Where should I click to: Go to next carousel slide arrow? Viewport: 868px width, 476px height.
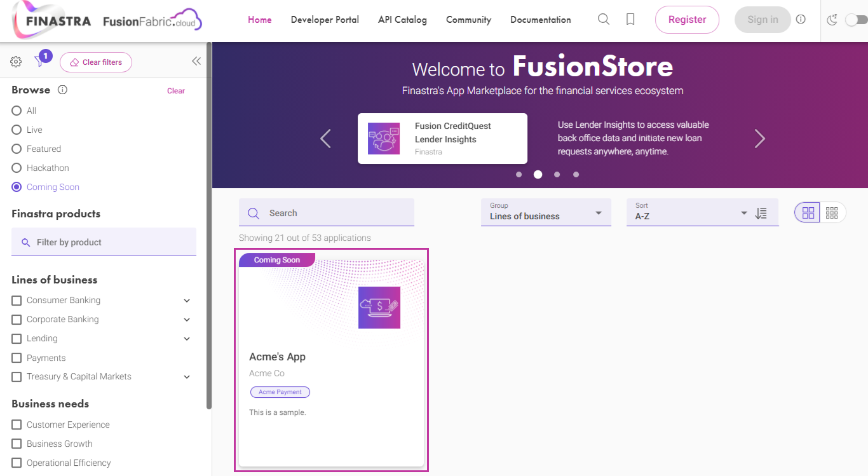pos(760,139)
